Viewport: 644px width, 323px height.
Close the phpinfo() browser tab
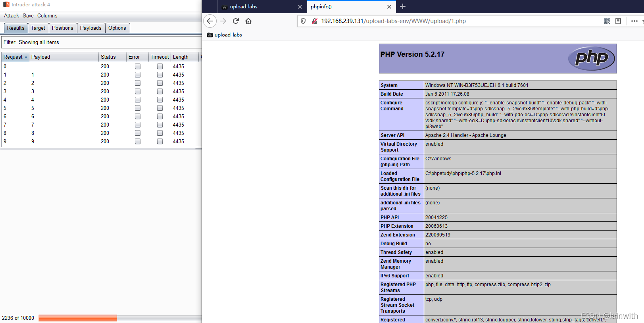tap(389, 7)
